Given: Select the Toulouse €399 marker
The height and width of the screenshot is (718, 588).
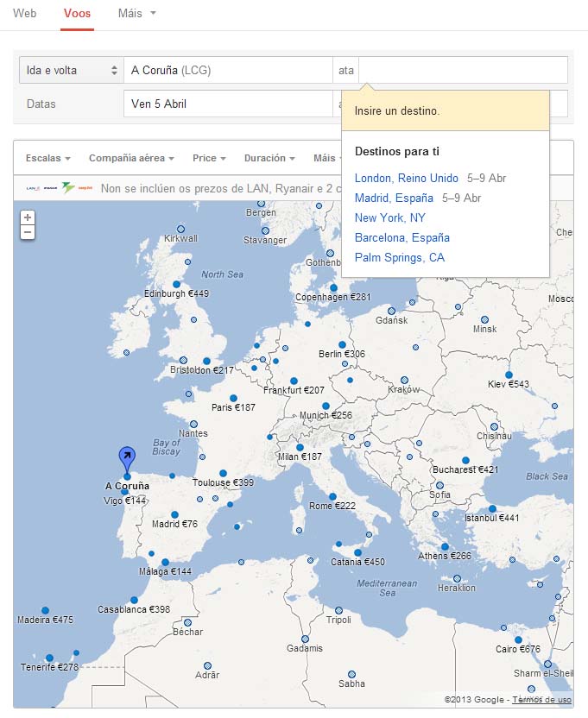Looking at the screenshot, I should tap(223, 473).
